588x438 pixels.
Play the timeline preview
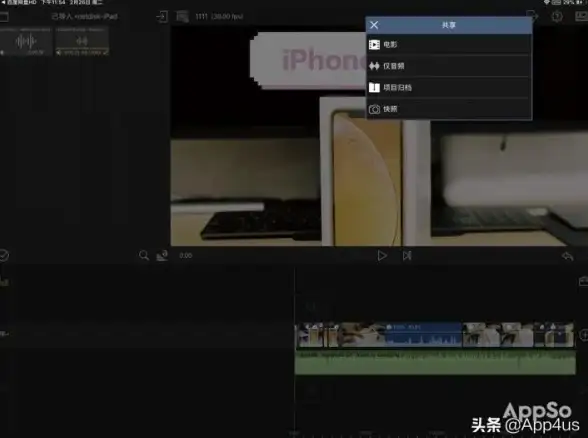tap(382, 256)
